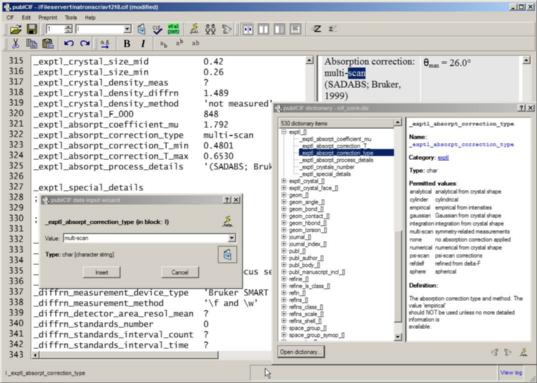
Task: Click the toolbar icon right of binoculars
Action: point(226,29)
